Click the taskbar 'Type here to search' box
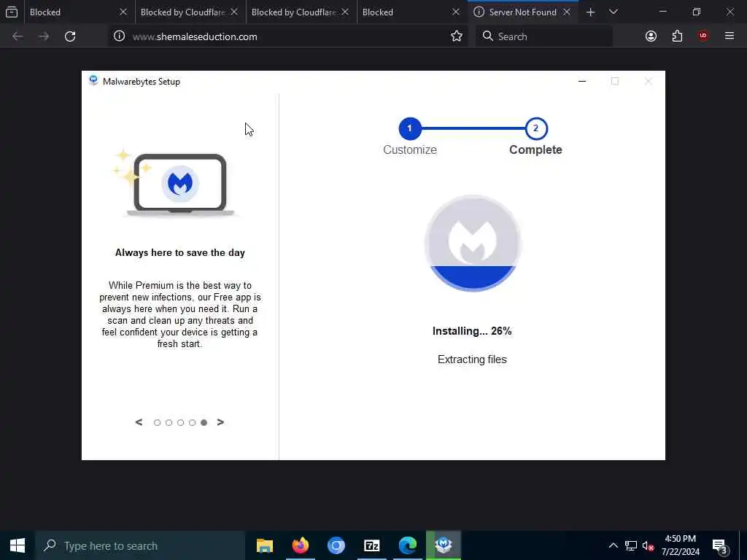The image size is (747, 560). 141,545
